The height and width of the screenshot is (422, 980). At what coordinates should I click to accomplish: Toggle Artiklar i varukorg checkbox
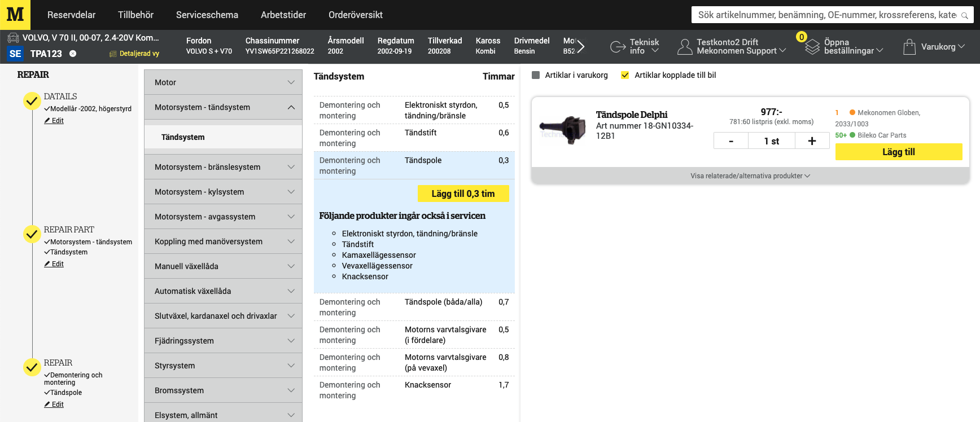point(536,75)
